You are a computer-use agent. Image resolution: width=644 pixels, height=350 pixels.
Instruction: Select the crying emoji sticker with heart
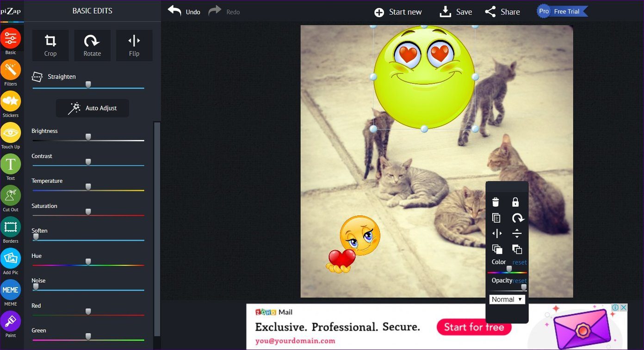[354, 244]
